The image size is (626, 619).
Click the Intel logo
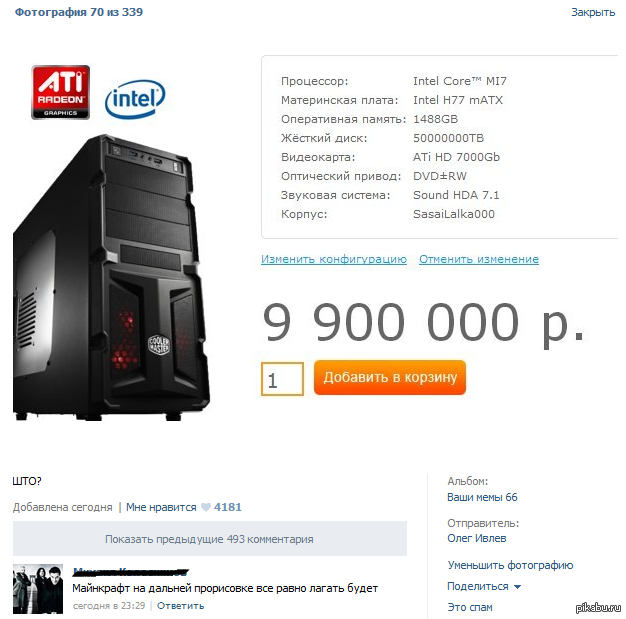point(135,99)
